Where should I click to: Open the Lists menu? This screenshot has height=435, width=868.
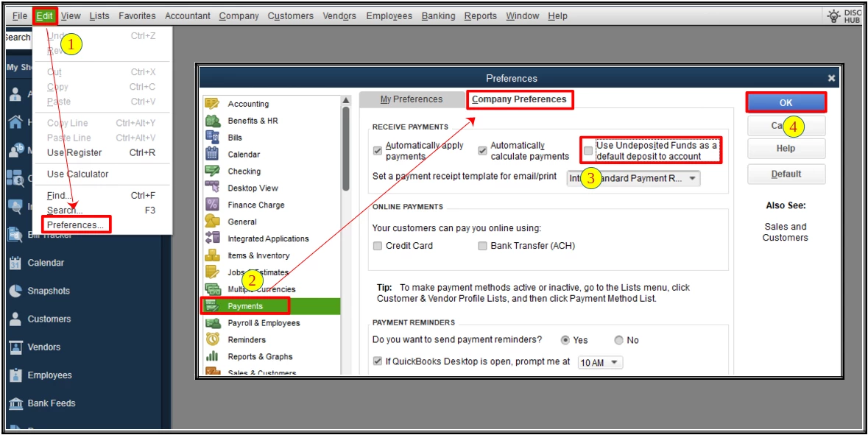click(x=99, y=16)
